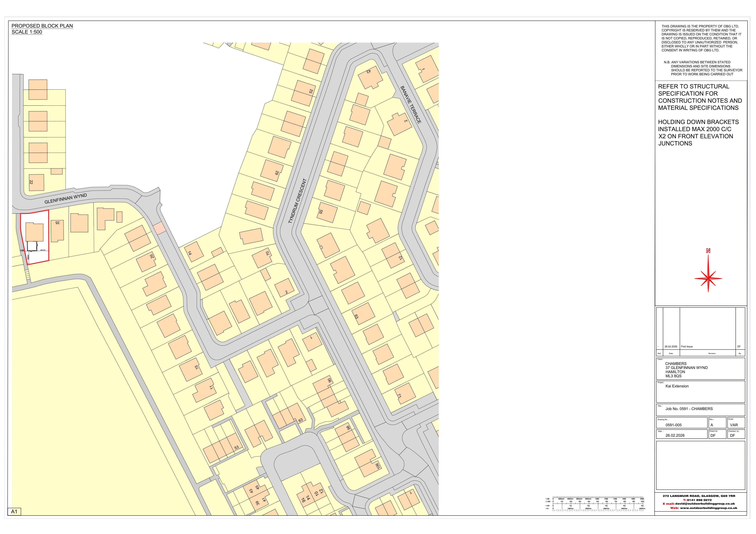
Task: Click the 'First Issue' revision entry
Action: click(x=687, y=346)
